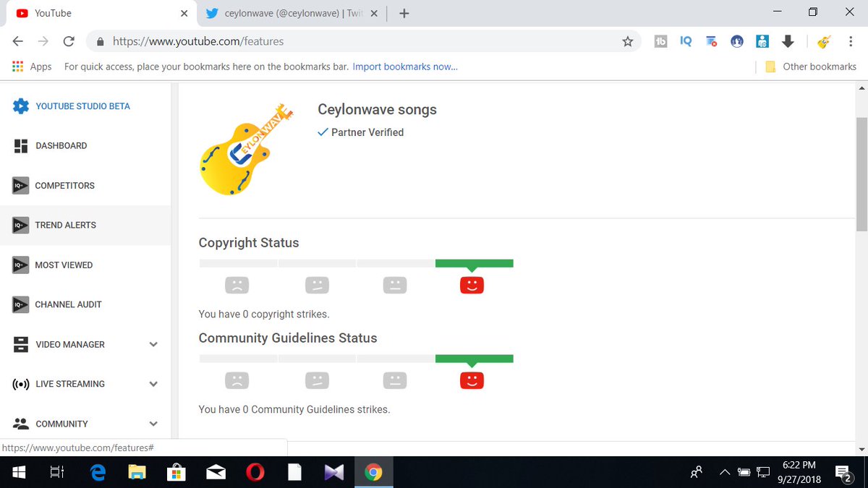Expand the Community section chevron
868x488 pixels.
(153, 424)
